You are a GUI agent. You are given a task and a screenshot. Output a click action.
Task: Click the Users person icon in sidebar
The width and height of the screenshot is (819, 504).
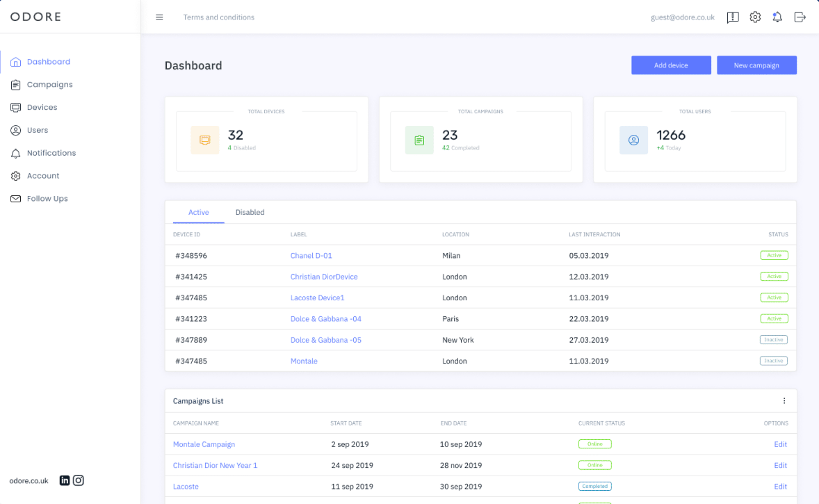click(x=16, y=131)
